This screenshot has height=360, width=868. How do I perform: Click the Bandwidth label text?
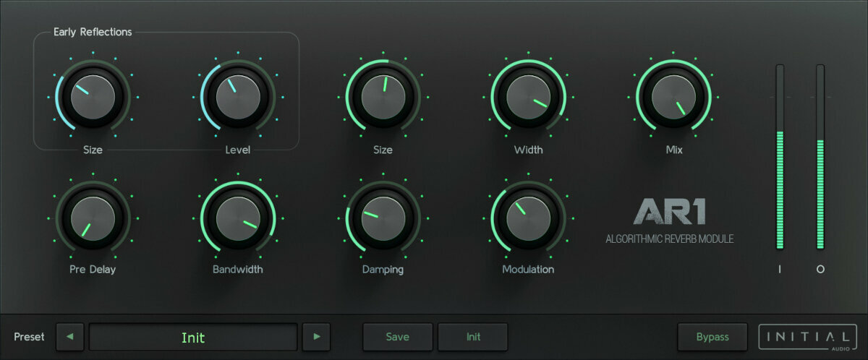point(238,270)
